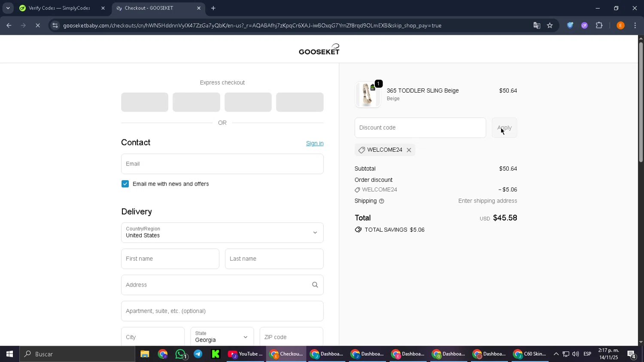Focus the Address field
This screenshot has height=362, width=644.
coord(222,285)
